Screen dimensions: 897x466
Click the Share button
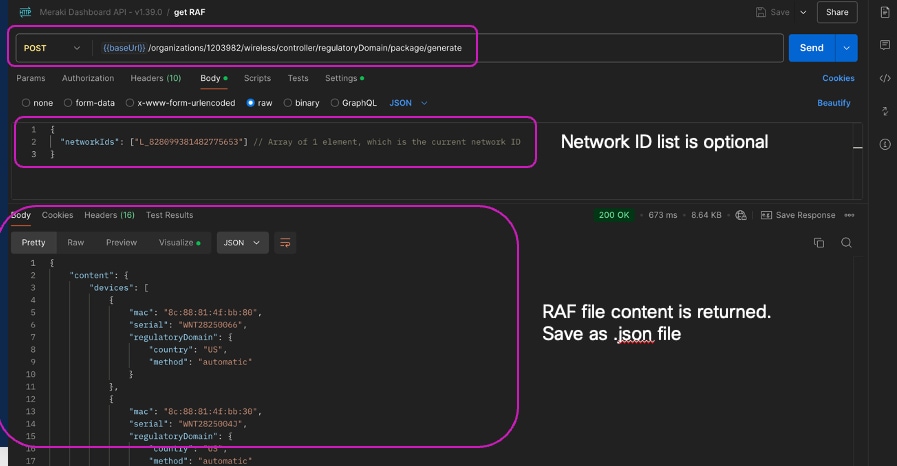coord(837,12)
